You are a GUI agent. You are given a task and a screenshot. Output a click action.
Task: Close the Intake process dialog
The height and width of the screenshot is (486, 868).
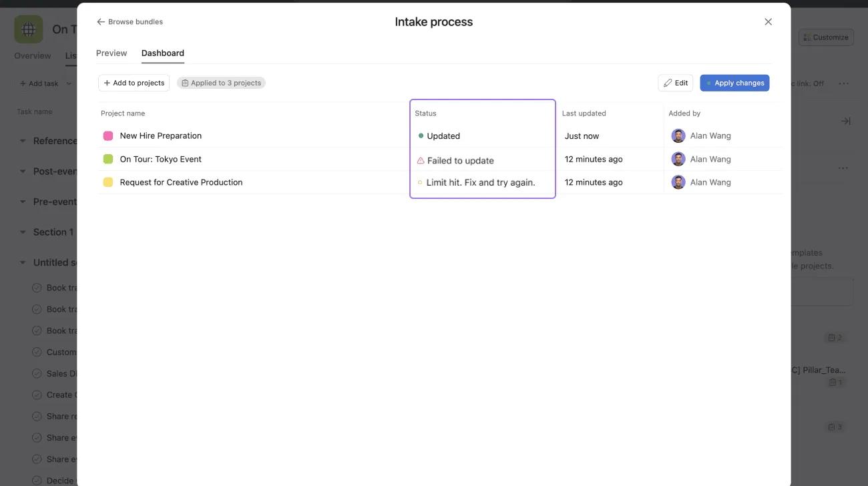tap(768, 22)
